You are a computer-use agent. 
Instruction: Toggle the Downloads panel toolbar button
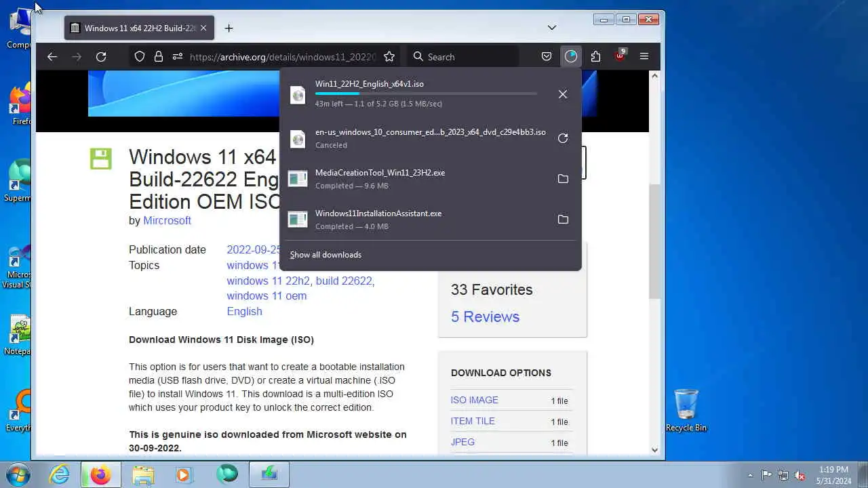click(571, 57)
